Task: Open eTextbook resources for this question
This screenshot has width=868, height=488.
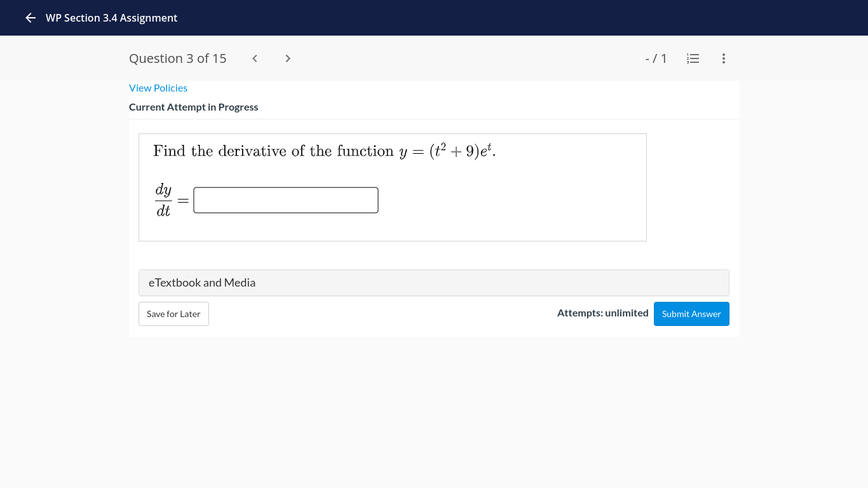Action: 202,282
